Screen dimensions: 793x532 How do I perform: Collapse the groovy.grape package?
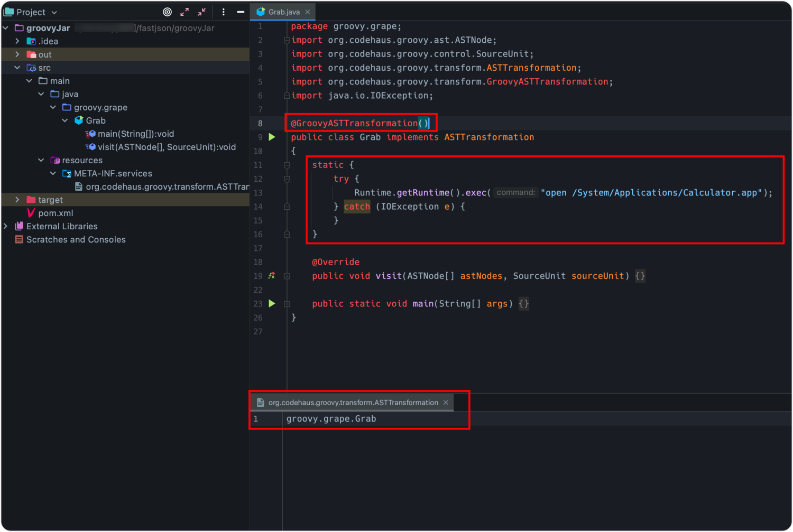tap(53, 107)
